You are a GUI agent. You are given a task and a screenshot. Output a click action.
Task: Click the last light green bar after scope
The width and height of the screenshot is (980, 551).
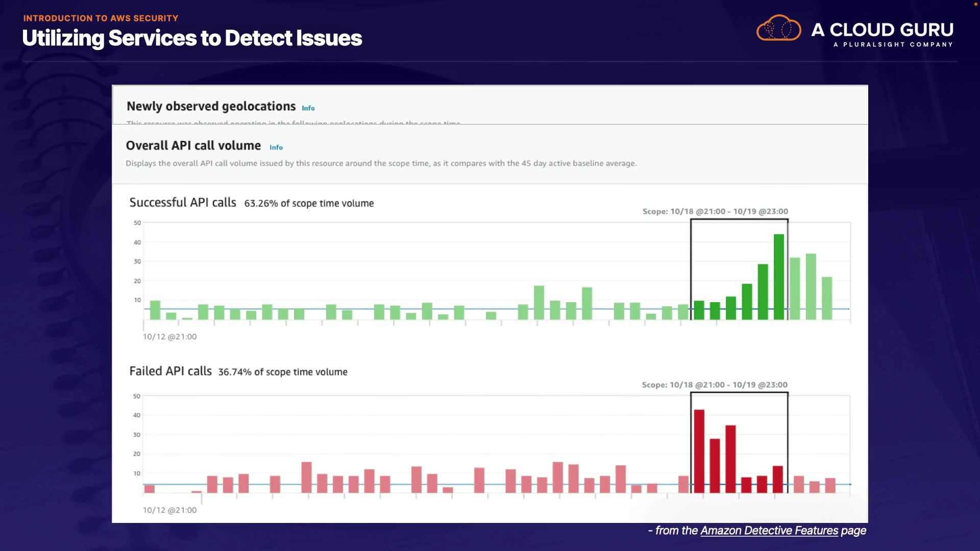(827, 298)
